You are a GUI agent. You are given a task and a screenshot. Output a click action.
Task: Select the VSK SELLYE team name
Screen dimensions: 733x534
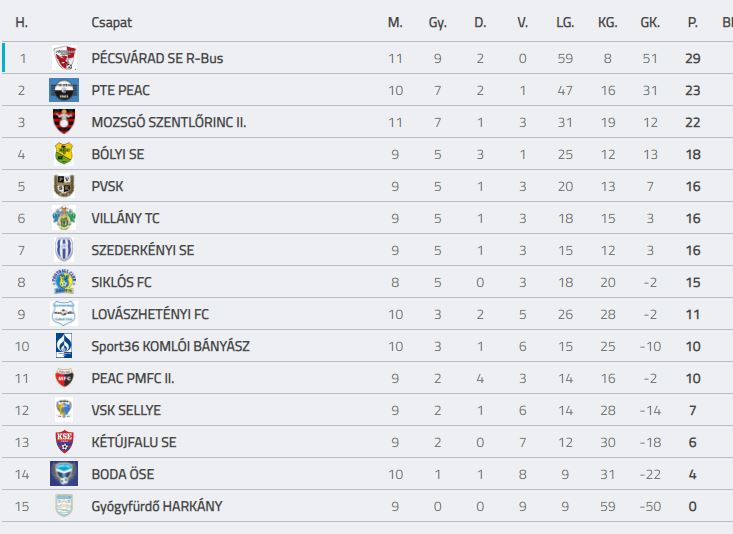tap(126, 410)
